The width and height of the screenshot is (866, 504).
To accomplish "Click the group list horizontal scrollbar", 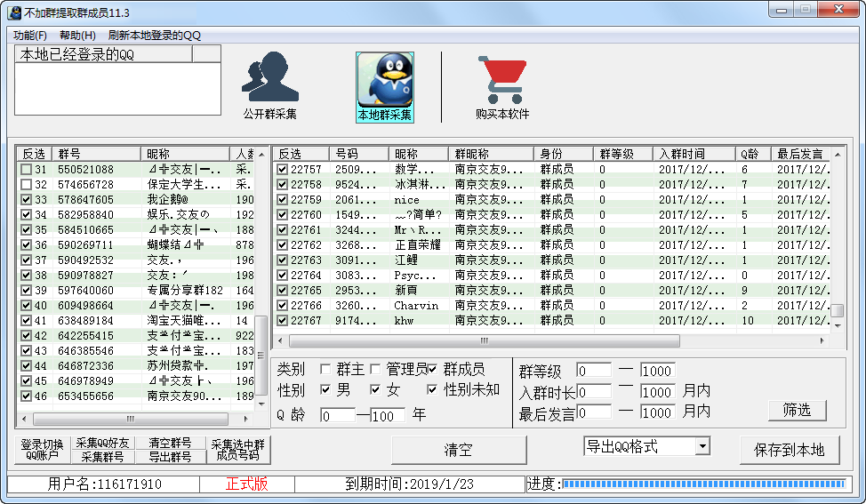I will click(131, 419).
